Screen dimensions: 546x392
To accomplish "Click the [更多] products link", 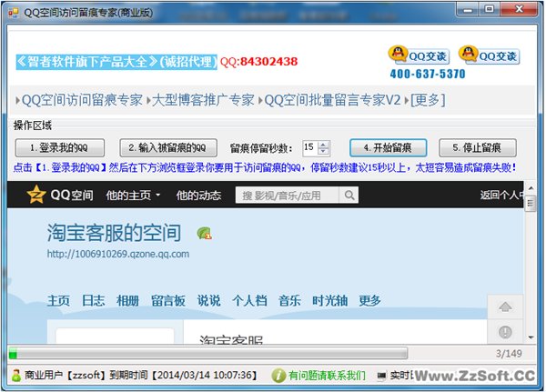I will [x=428, y=100].
